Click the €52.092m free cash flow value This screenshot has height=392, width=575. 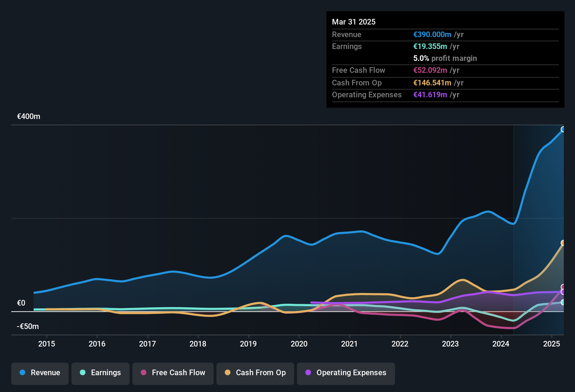(430, 70)
